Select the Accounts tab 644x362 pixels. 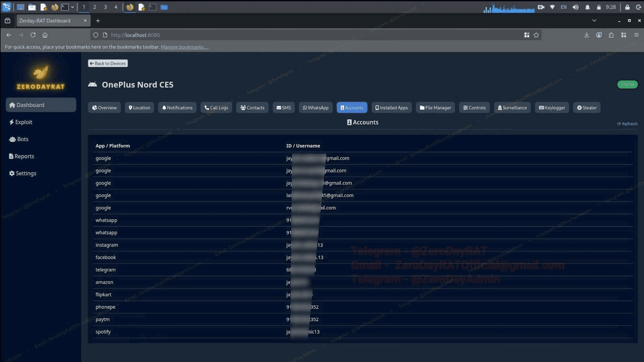(x=352, y=108)
